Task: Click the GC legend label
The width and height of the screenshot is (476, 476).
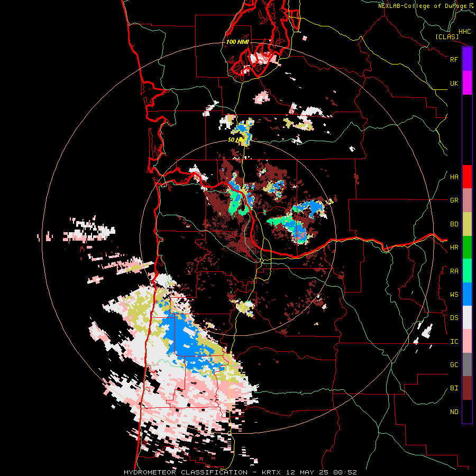Action: click(454, 365)
